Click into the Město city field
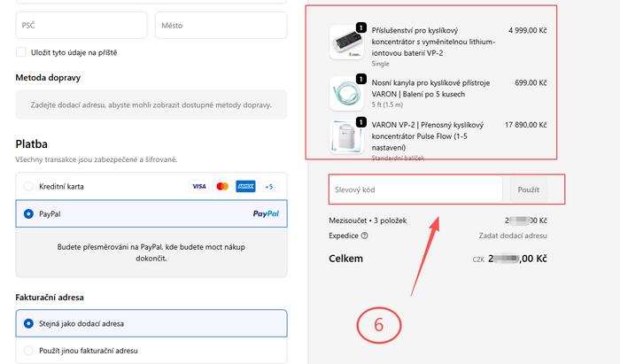The image size is (620, 364). coord(221,26)
